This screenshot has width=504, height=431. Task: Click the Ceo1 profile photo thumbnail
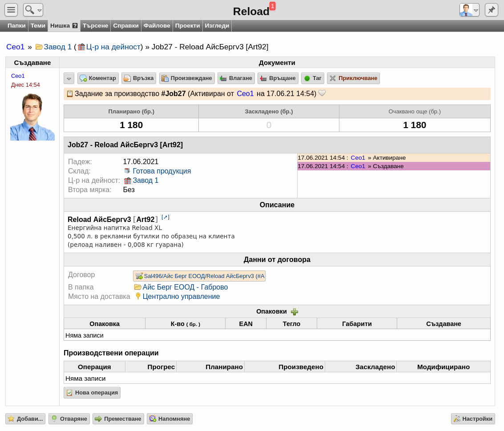pos(32,117)
